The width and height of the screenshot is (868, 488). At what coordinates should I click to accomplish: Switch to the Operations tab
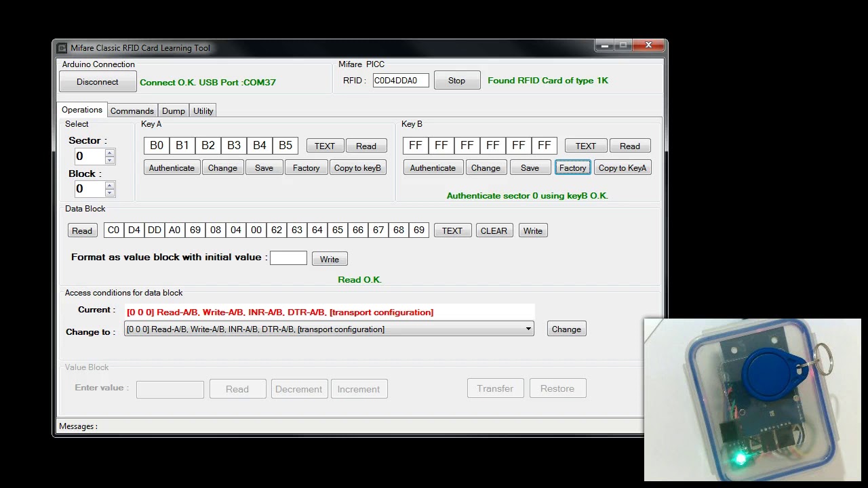(x=82, y=110)
